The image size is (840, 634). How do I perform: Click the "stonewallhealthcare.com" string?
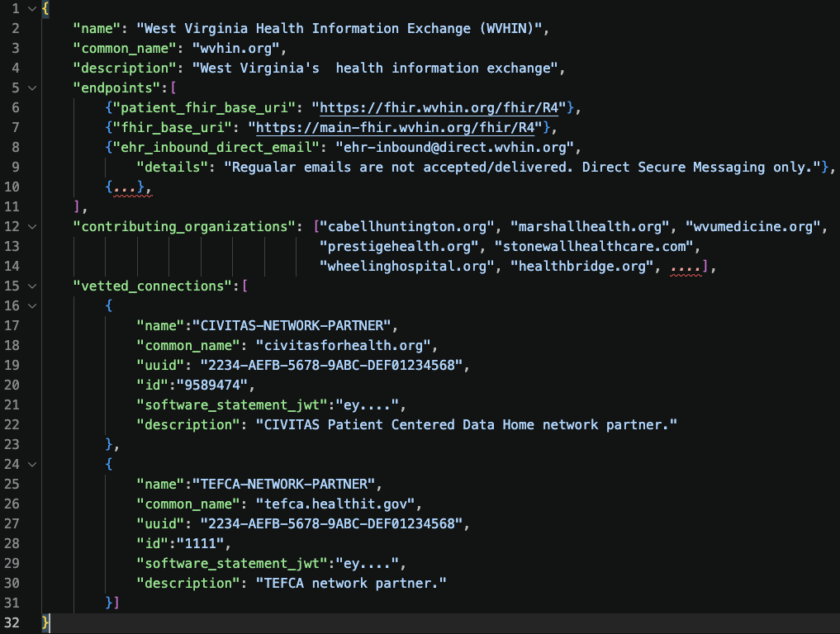point(594,246)
